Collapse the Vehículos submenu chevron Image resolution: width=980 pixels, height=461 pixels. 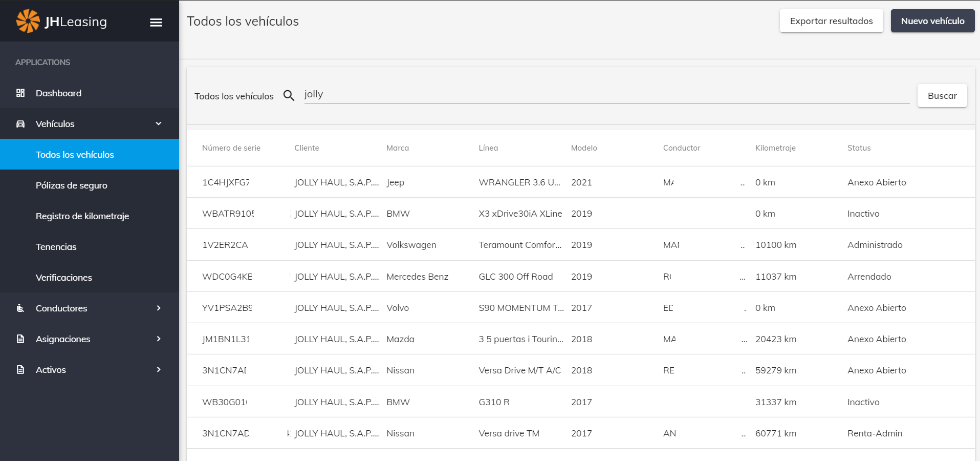pyautogui.click(x=159, y=123)
